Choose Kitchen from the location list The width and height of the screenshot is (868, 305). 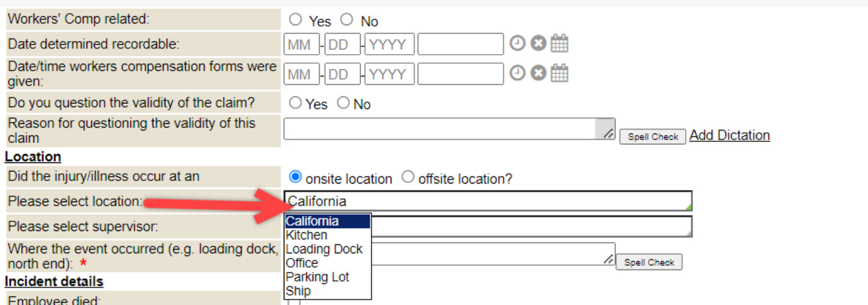307,235
